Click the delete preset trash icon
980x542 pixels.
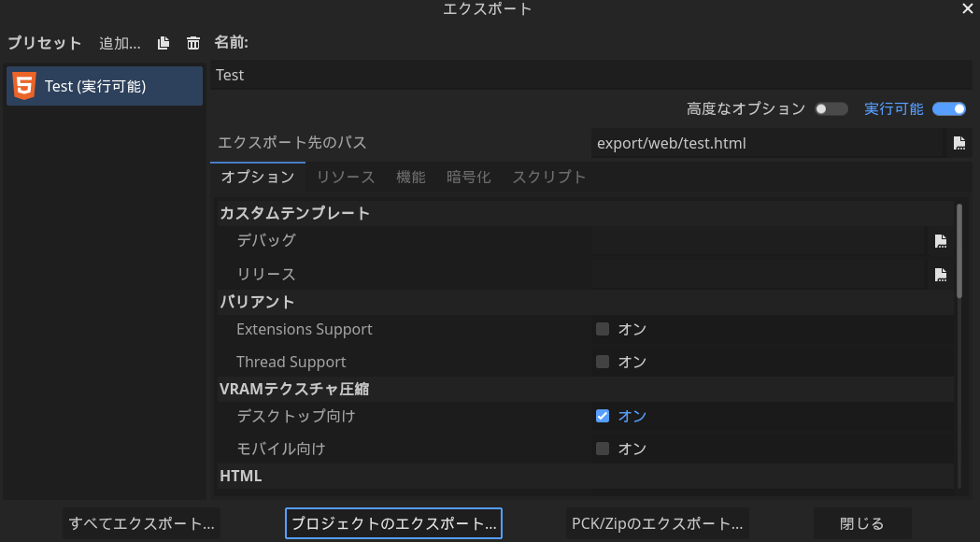193,42
